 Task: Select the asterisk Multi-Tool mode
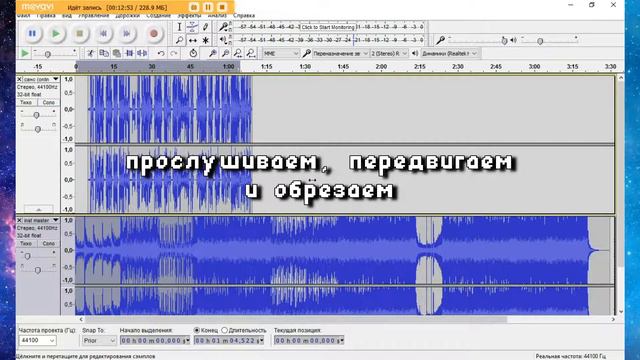[x=205, y=40]
